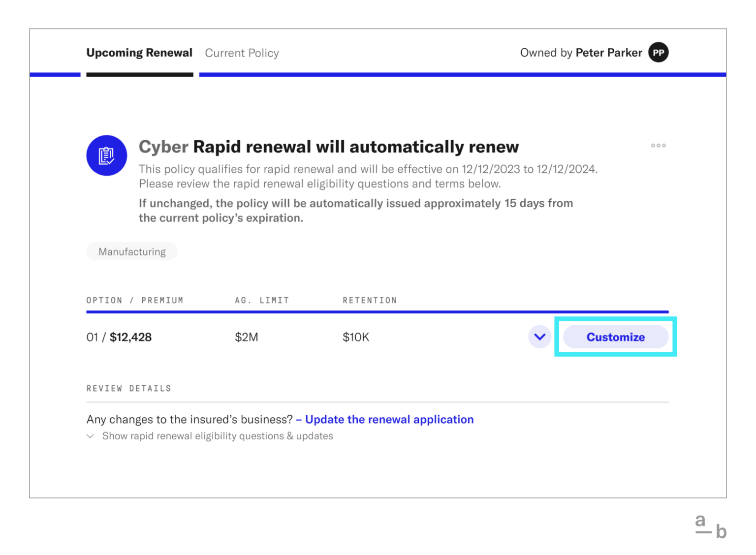Switch to the Current Policy tab
756x555 pixels.
242,53
